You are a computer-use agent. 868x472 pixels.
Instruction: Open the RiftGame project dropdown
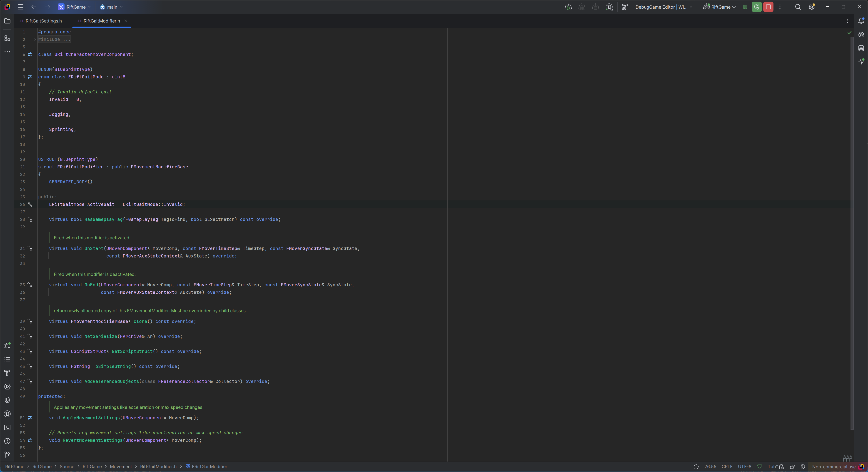coord(74,7)
